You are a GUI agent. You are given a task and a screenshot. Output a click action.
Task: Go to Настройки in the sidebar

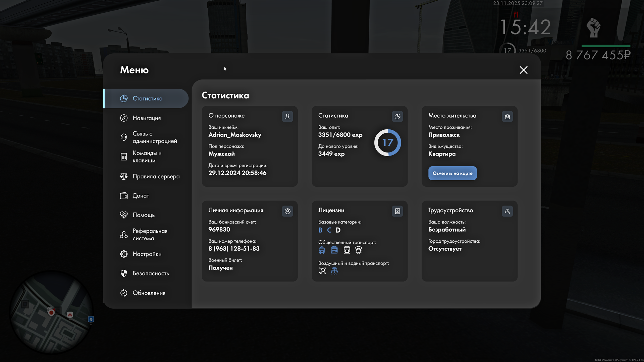(x=147, y=254)
